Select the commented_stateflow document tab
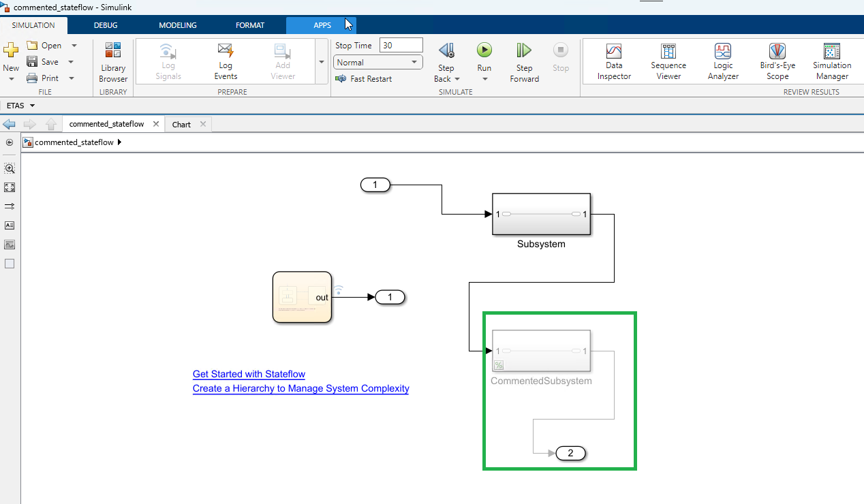 [x=107, y=124]
